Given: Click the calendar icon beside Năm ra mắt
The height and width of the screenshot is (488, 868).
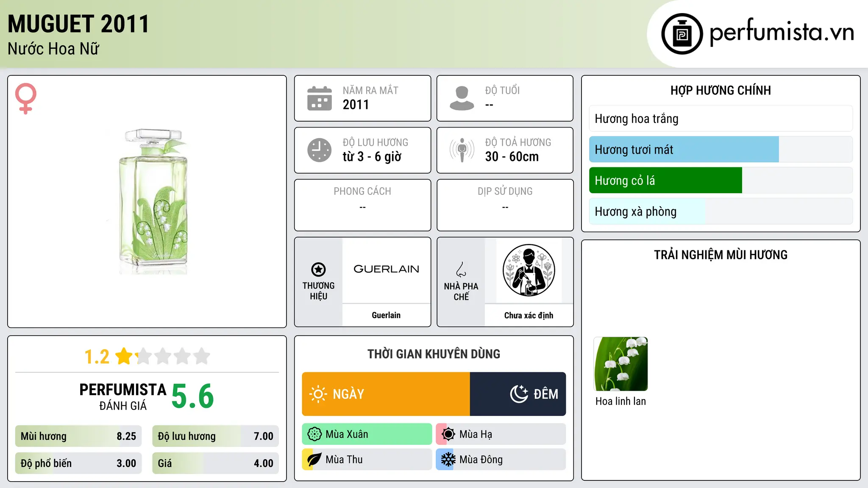Looking at the screenshot, I should click(x=320, y=98).
